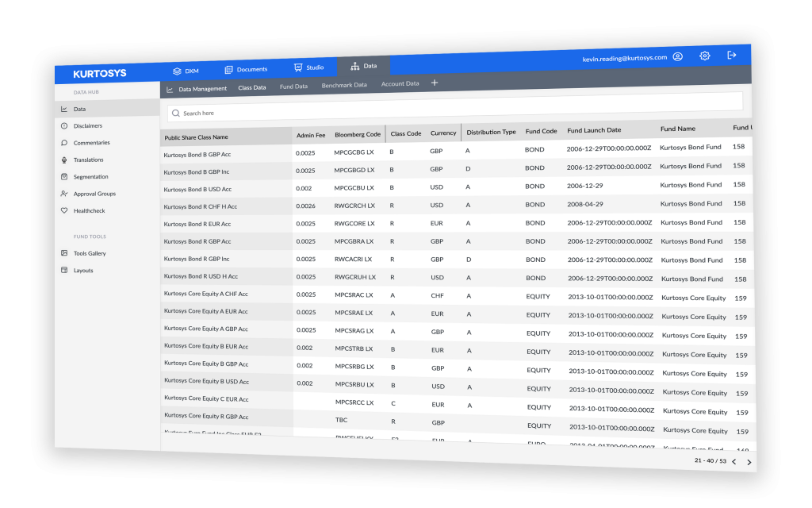Click the TBC Bloomberg code cell
This screenshot has width=812, height=508.
click(341, 420)
